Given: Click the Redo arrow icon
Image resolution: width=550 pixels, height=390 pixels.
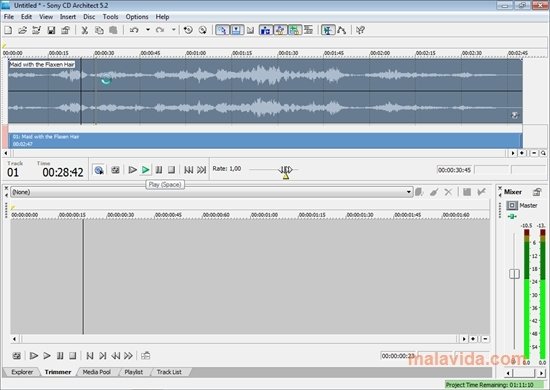Looking at the screenshot, I should point(160,31).
